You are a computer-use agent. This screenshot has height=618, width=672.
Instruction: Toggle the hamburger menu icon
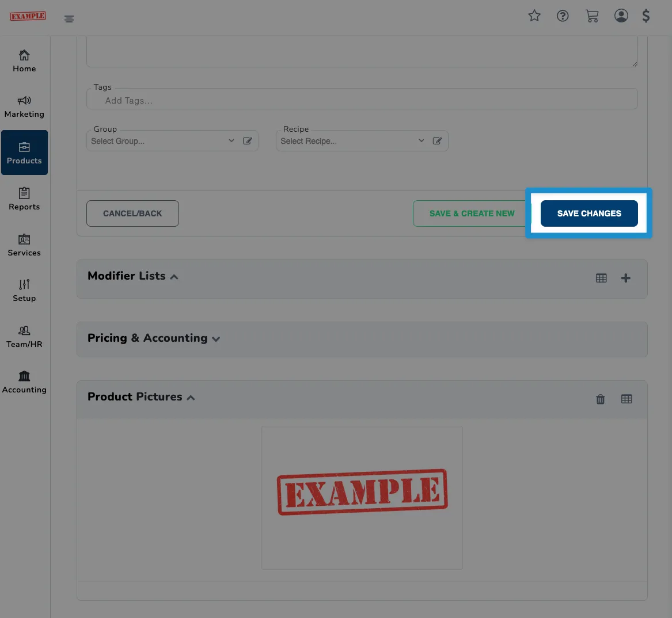[x=69, y=19]
